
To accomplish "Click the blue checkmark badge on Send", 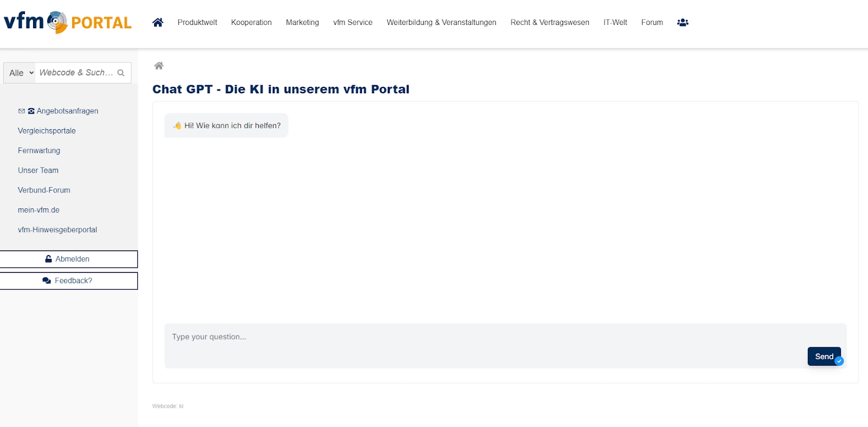I will tap(839, 361).
